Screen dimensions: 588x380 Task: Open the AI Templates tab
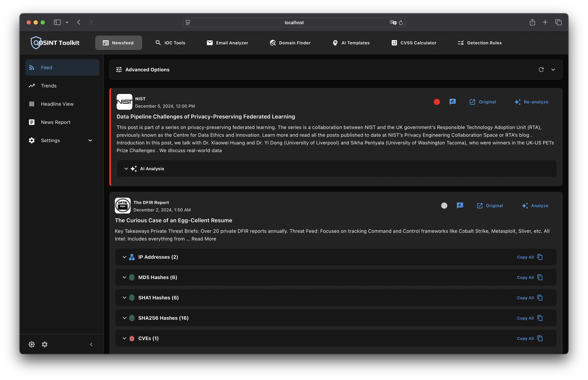(351, 43)
